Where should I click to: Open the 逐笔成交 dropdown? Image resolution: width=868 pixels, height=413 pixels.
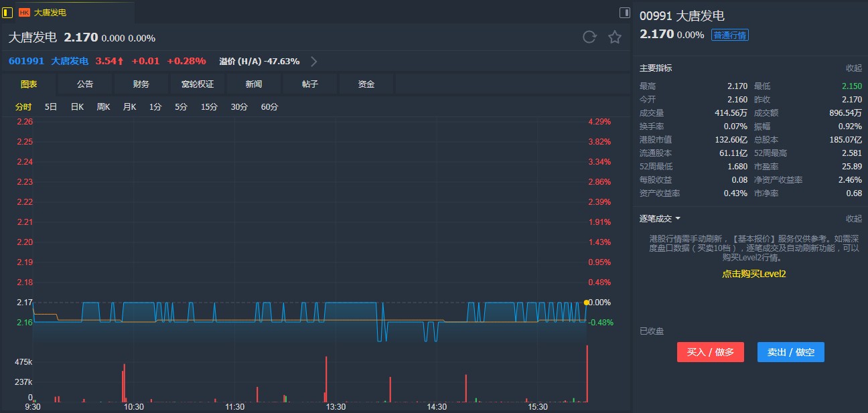pos(660,218)
